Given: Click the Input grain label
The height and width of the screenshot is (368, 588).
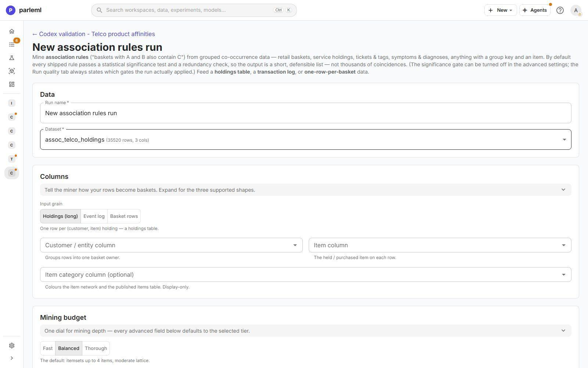Looking at the screenshot, I should click(x=51, y=204).
